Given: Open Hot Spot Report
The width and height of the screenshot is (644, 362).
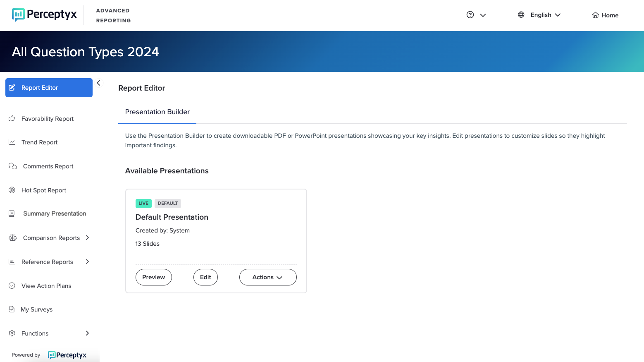Looking at the screenshot, I should click(44, 190).
